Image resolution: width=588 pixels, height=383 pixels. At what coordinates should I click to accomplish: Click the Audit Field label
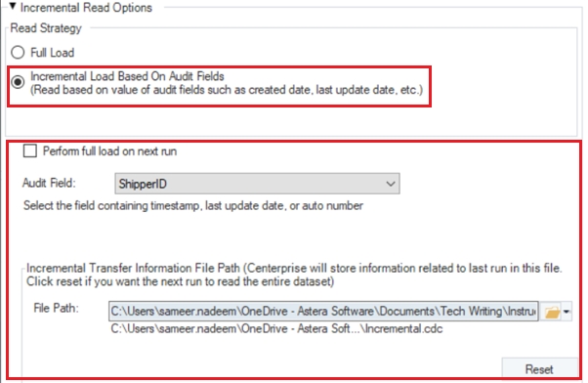49,183
